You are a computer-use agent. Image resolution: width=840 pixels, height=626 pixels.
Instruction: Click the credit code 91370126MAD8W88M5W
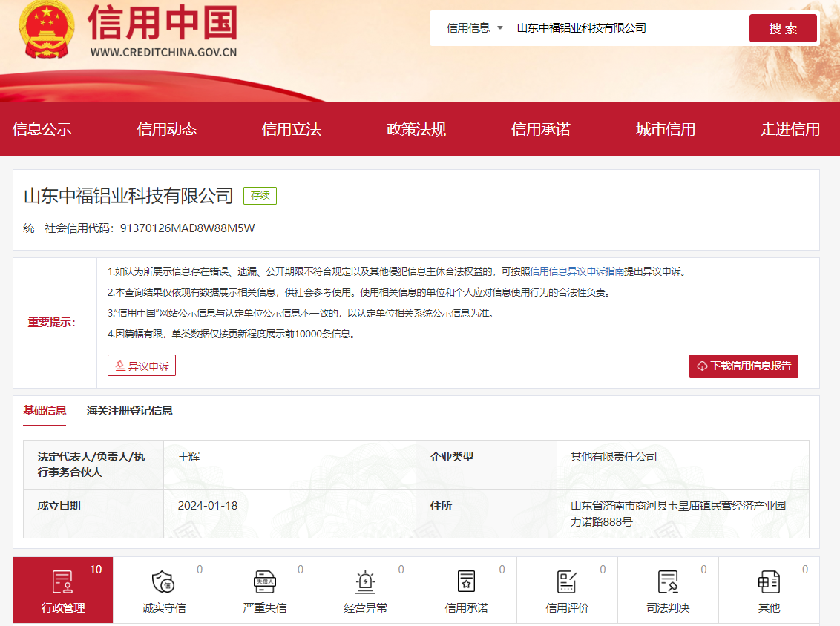click(188, 228)
